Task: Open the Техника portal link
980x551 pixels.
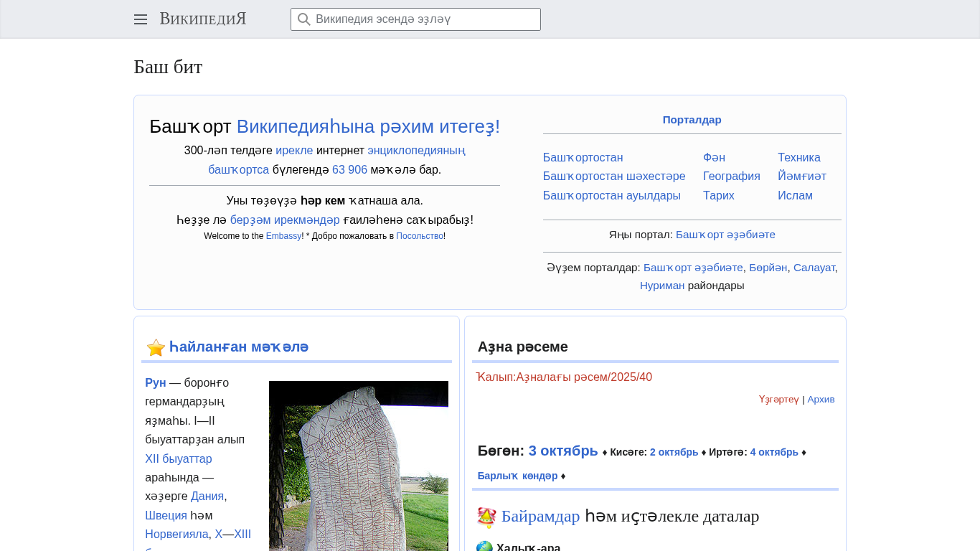Action: click(x=798, y=157)
